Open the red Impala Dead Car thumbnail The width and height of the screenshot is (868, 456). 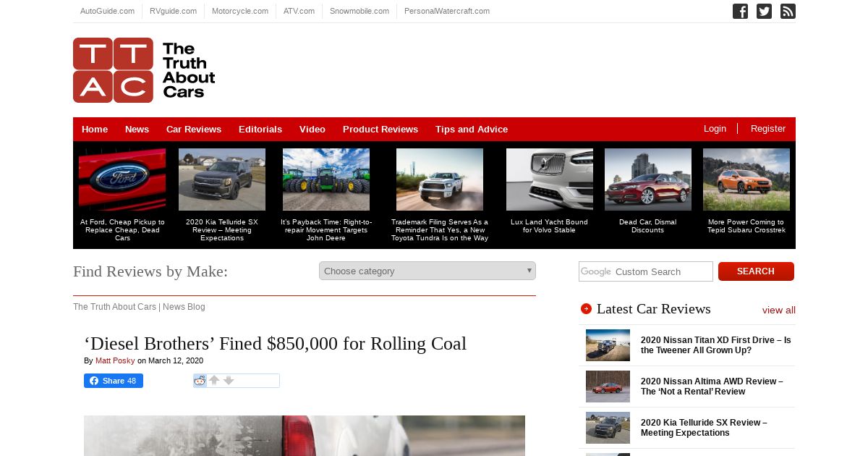(648, 180)
